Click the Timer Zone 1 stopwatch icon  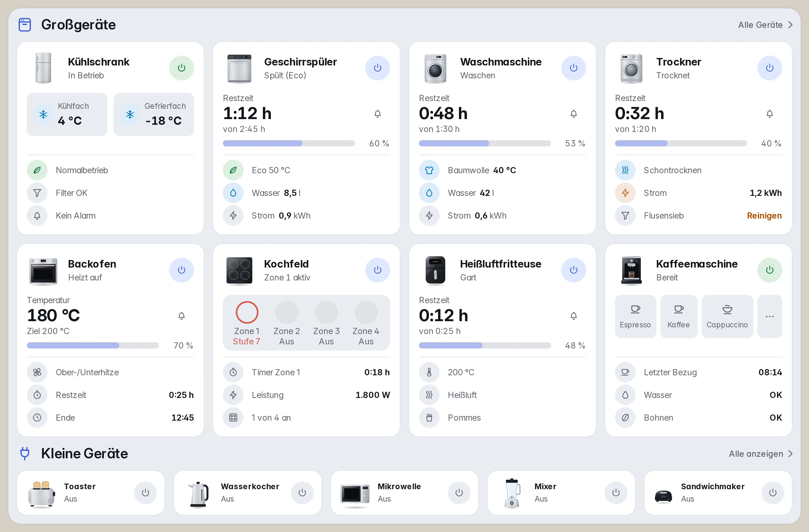click(x=233, y=372)
